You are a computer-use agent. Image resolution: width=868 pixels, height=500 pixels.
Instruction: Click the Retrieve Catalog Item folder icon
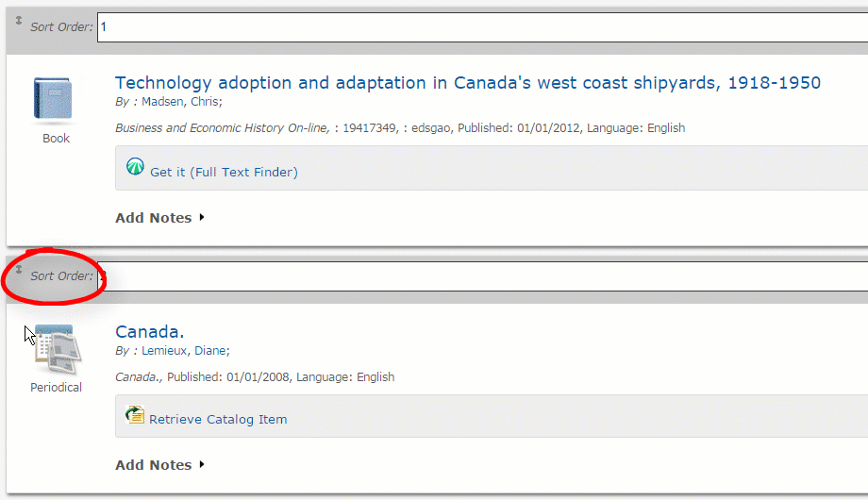135,414
